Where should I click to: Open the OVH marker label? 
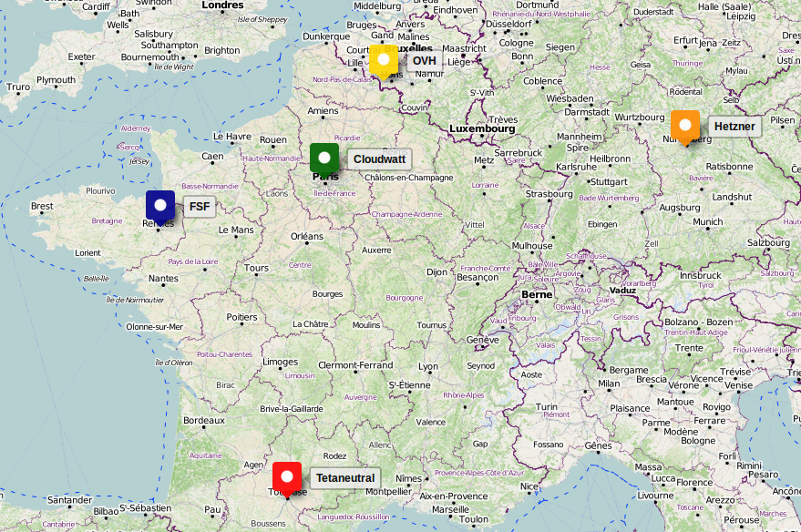[425, 61]
